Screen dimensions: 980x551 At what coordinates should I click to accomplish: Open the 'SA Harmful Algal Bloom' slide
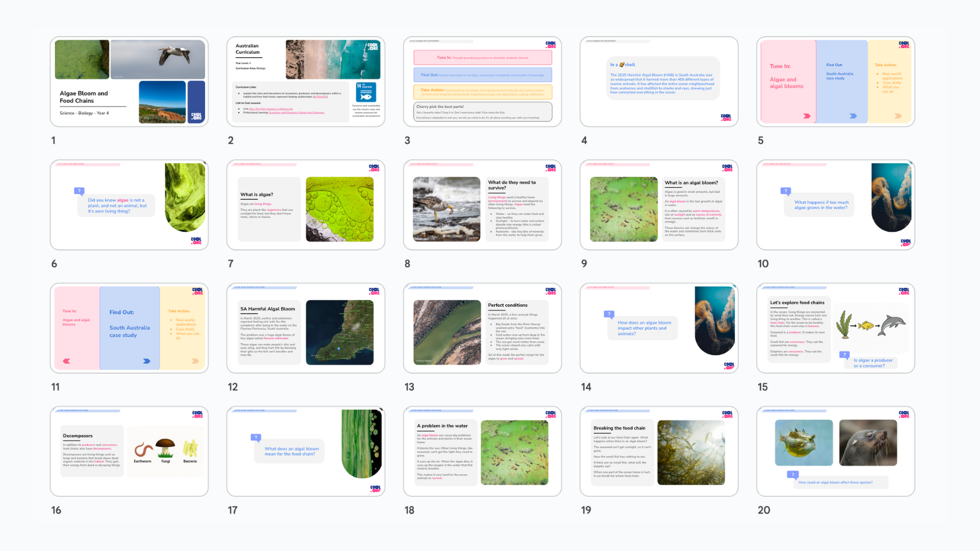tap(306, 328)
